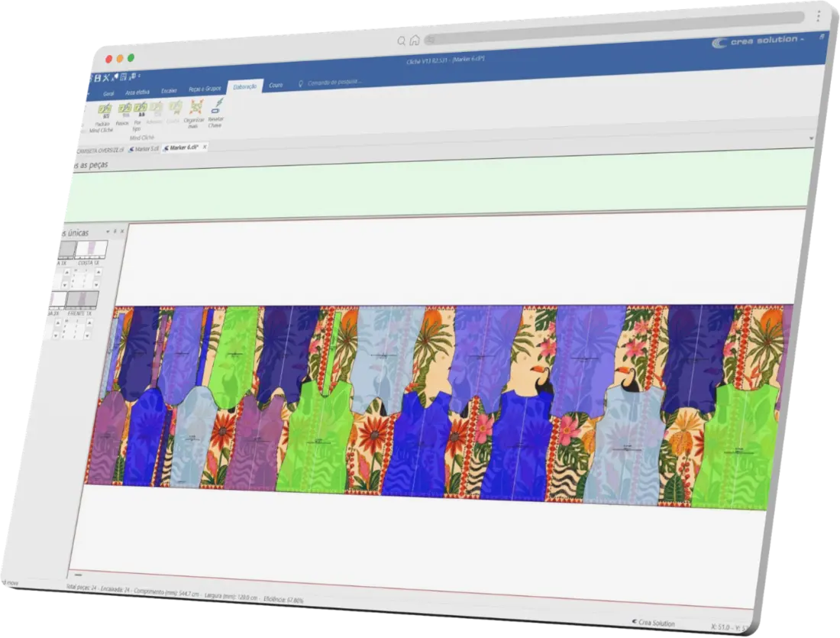Open browser three-dot menu
This screenshot has width=840, height=638.
coord(819,17)
